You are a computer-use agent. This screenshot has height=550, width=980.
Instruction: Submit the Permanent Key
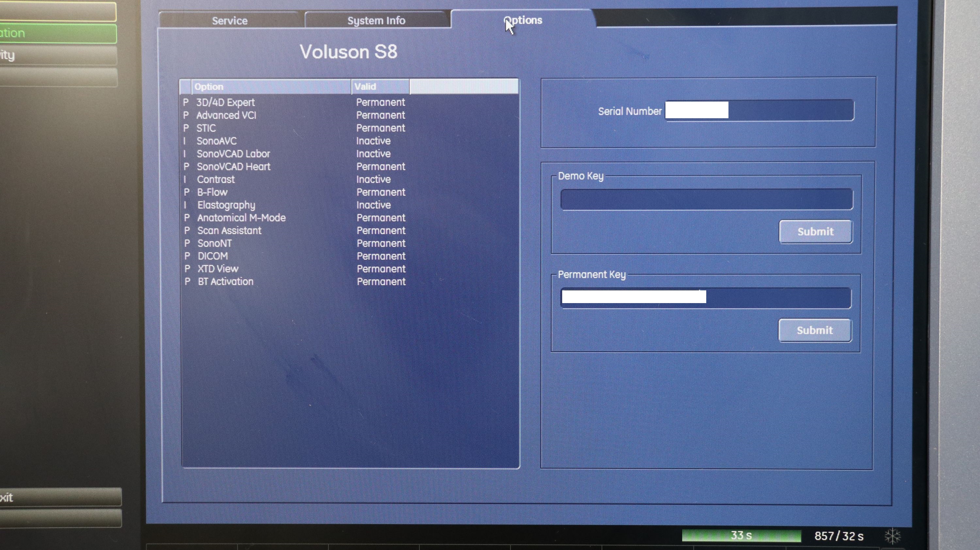tap(814, 330)
